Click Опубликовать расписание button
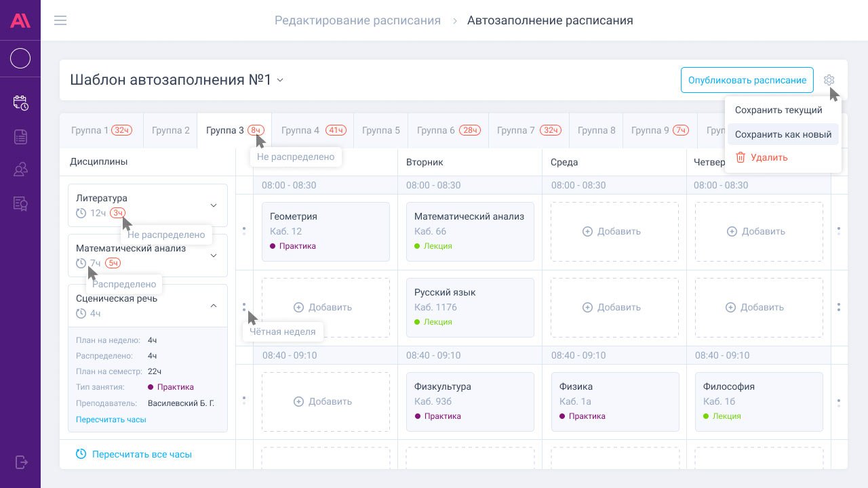868x488 pixels. point(747,80)
